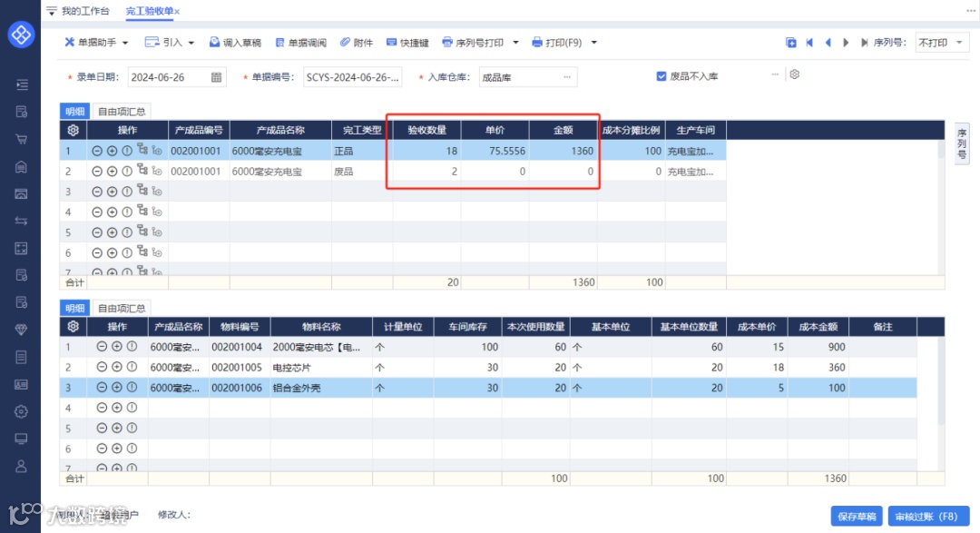This screenshot has height=533, width=980.
Task: Open the warehouse building sidebar icon
Action: pos(21,167)
